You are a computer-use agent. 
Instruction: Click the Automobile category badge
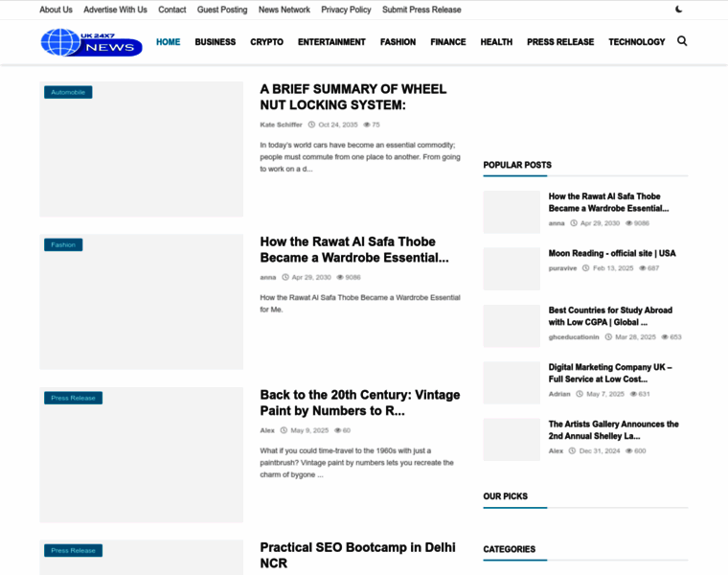pos(68,92)
